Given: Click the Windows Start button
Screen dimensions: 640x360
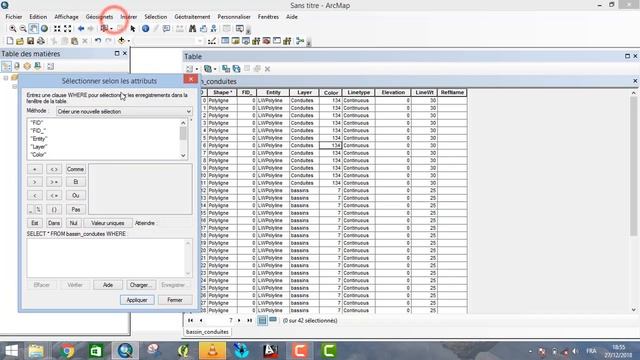Looking at the screenshot, I should pos(11,351).
